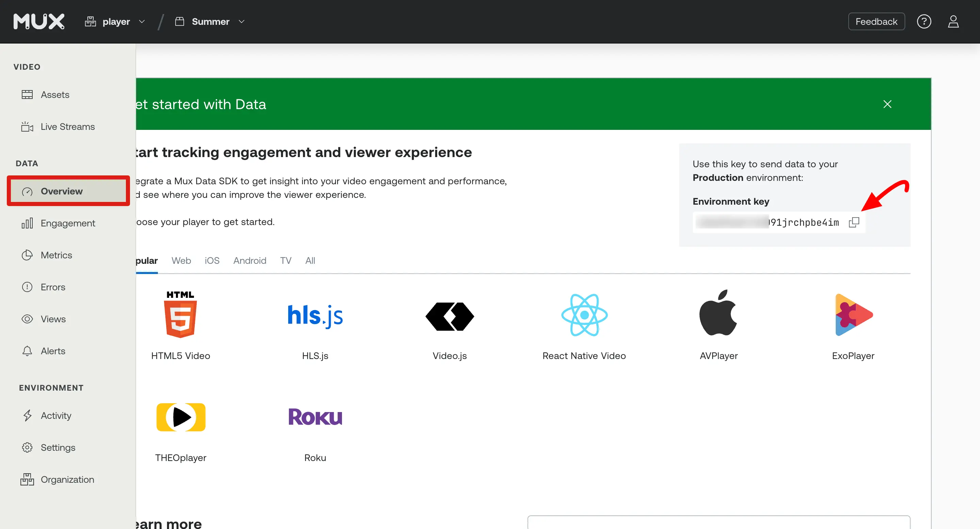Click the environment key field
The height and width of the screenshot is (529, 980).
click(779, 222)
